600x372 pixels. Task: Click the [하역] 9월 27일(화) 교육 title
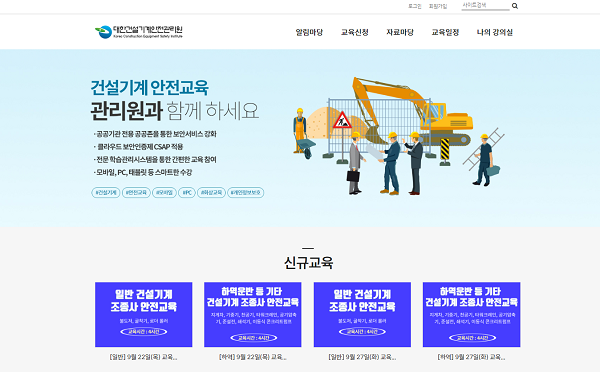click(471, 357)
